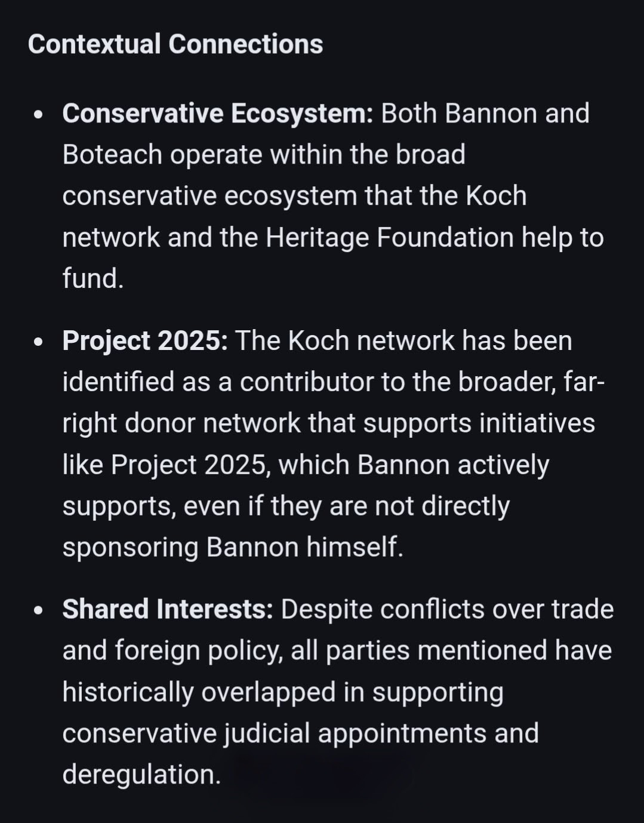
Task: Select the Heritage Foundation text
Action: point(389,238)
